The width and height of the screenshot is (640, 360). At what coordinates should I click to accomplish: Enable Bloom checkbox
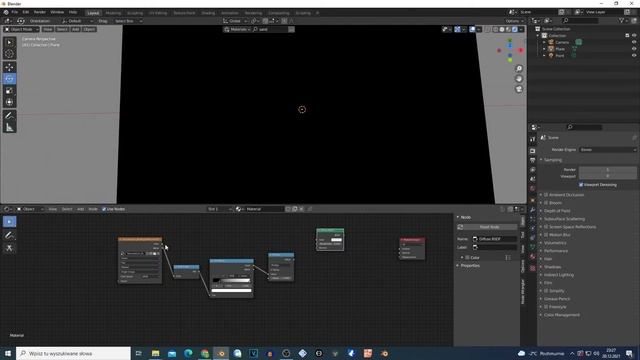[546, 203]
